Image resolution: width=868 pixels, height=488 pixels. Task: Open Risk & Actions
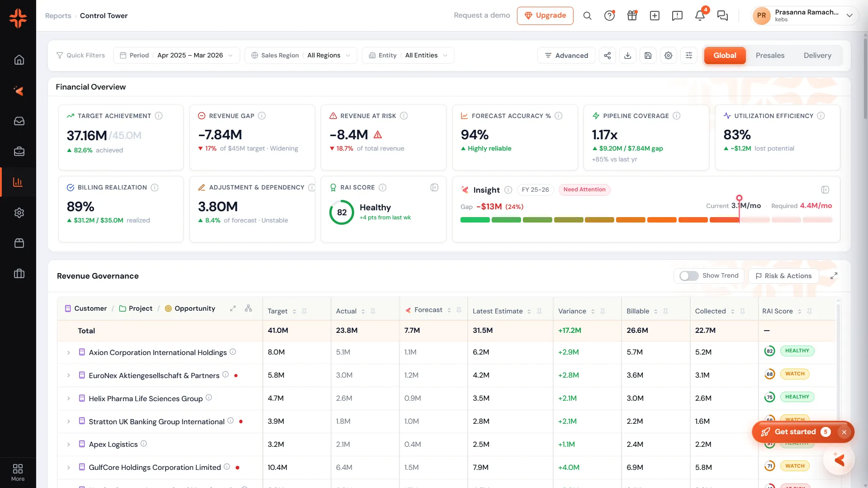[783, 276]
